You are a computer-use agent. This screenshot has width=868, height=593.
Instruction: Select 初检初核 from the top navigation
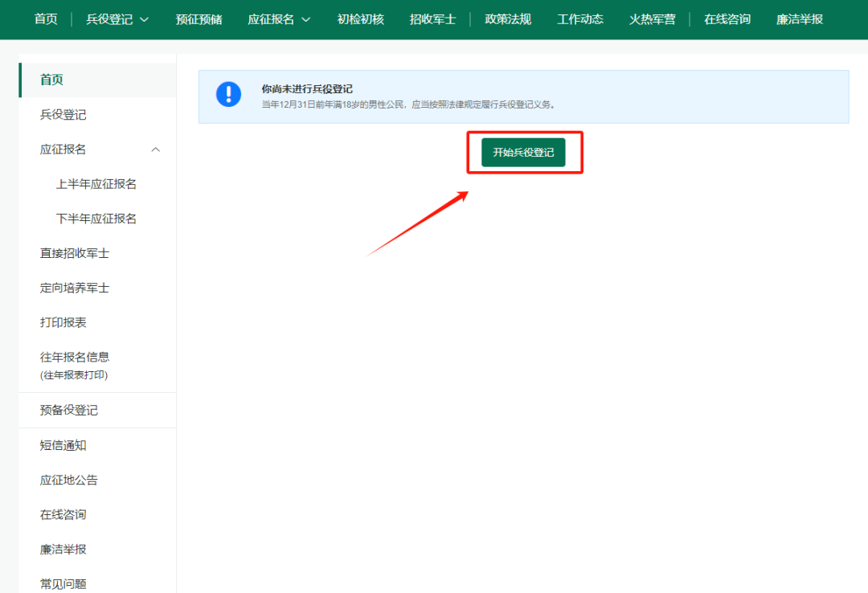pos(360,19)
